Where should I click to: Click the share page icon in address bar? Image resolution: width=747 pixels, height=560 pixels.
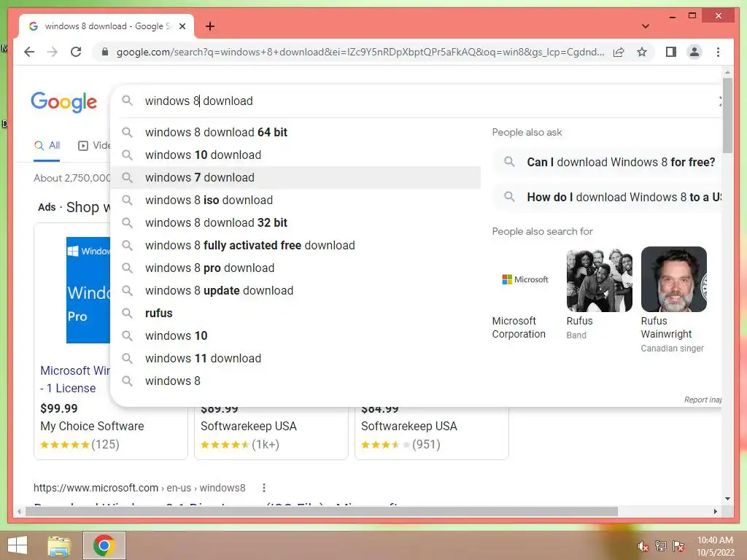tap(619, 52)
